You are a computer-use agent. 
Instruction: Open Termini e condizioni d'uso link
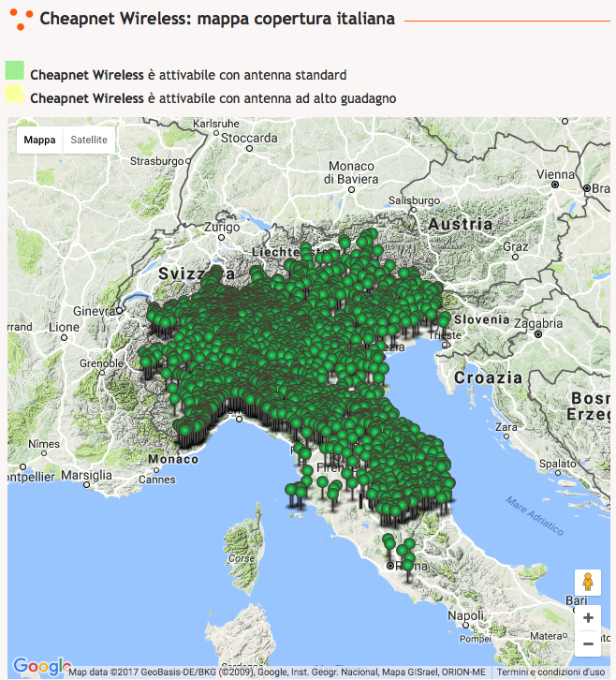551,673
